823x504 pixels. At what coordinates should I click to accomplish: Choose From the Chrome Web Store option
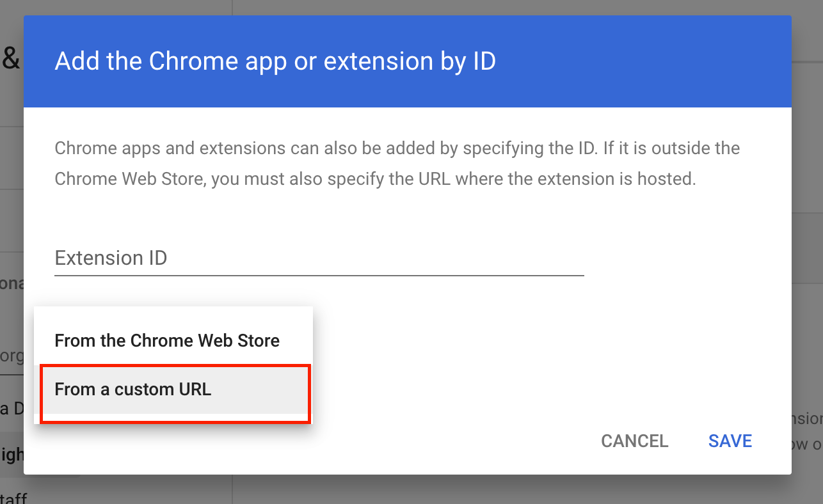(167, 340)
